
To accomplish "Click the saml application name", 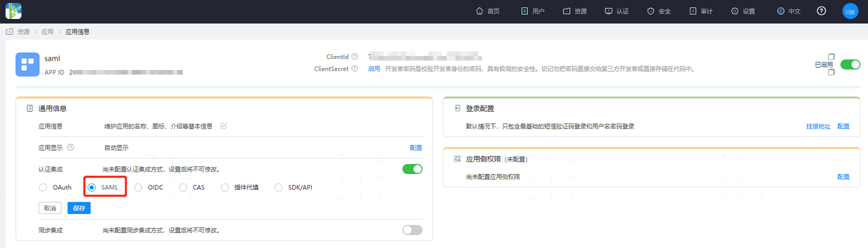I will (x=52, y=58).
